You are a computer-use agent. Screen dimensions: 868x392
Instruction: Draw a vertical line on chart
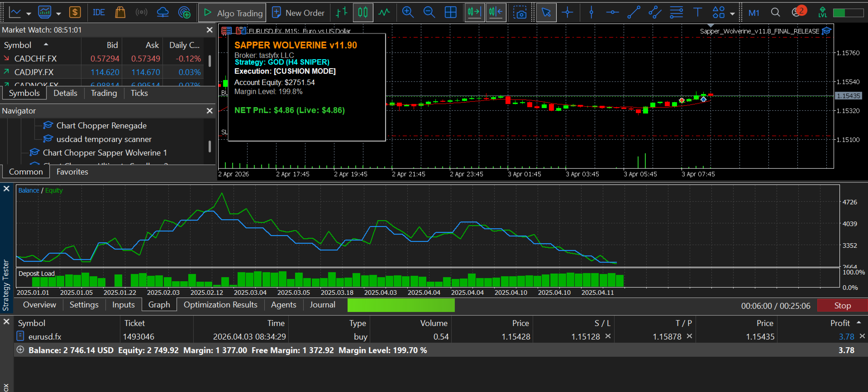click(x=591, y=13)
